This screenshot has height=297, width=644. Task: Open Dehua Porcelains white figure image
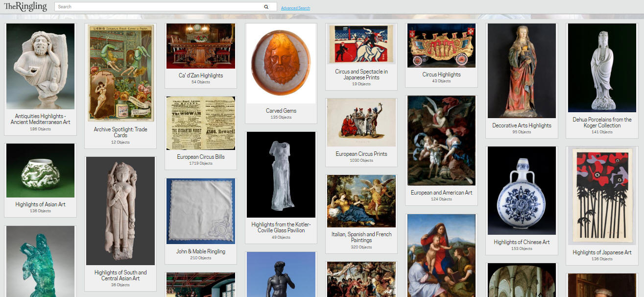[602, 68]
